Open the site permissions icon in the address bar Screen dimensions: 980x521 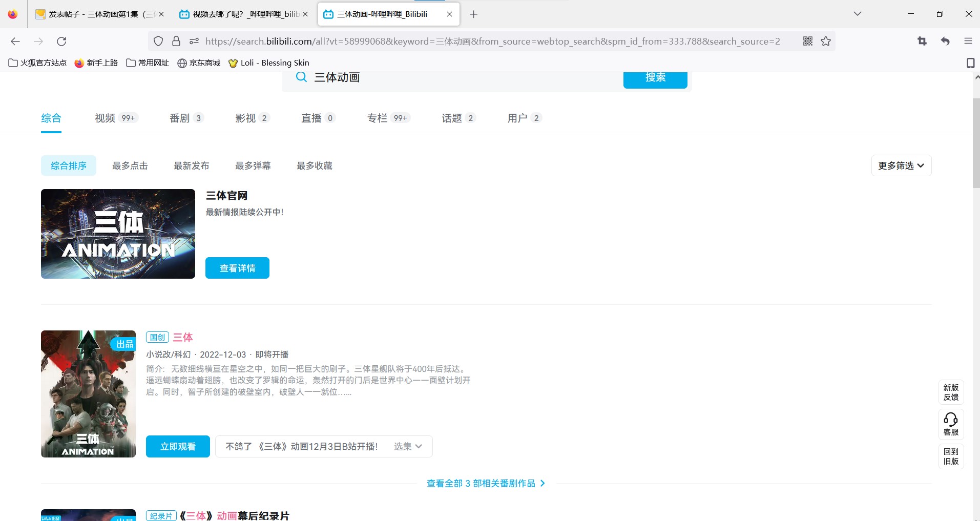(x=194, y=41)
